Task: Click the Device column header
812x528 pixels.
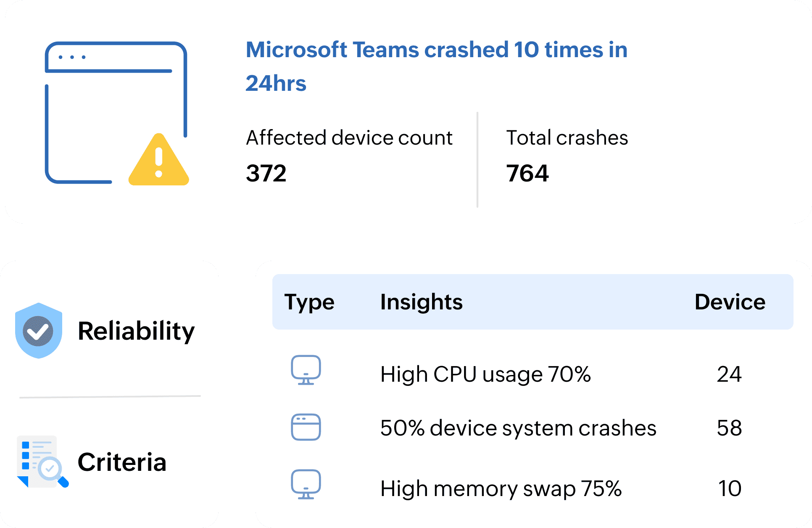Action: (x=730, y=302)
